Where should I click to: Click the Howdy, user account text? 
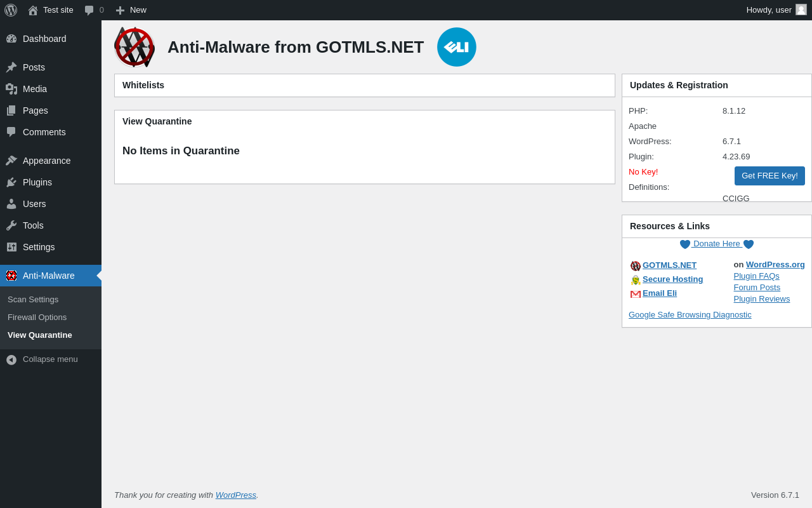point(769,10)
